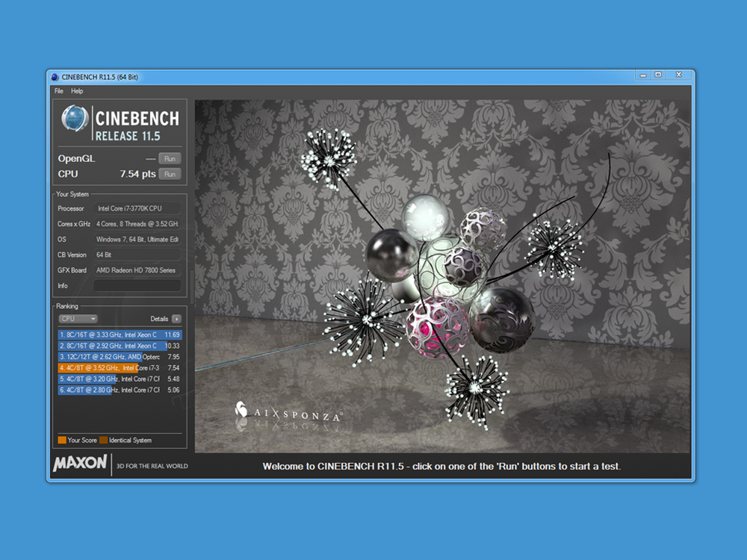
Task: Click the GFX Board field showing AMD Radeon
Action: (137, 270)
